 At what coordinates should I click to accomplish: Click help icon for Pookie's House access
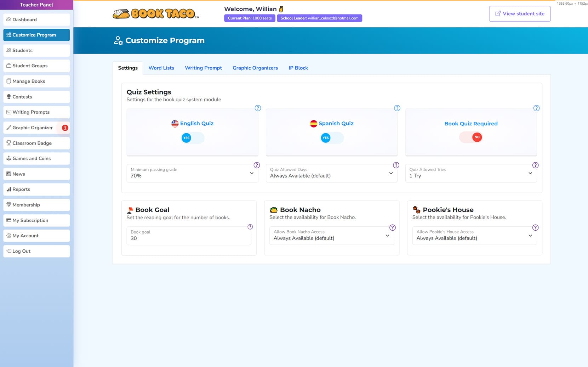[x=535, y=227]
